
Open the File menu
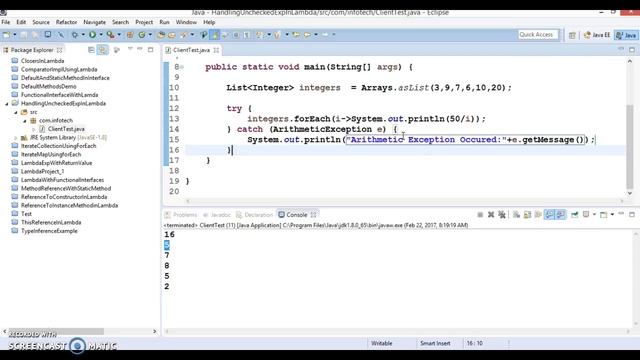(6, 22)
